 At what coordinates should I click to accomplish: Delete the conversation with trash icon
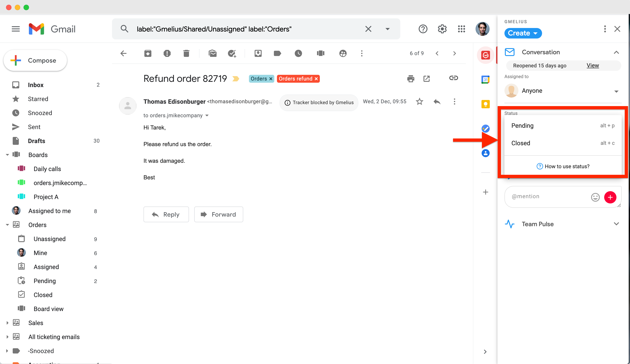[186, 53]
